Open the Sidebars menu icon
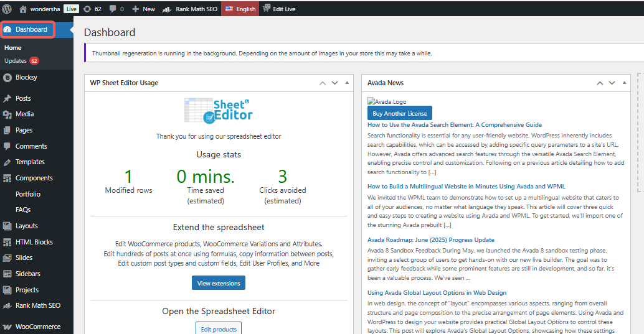 pyautogui.click(x=7, y=274)
